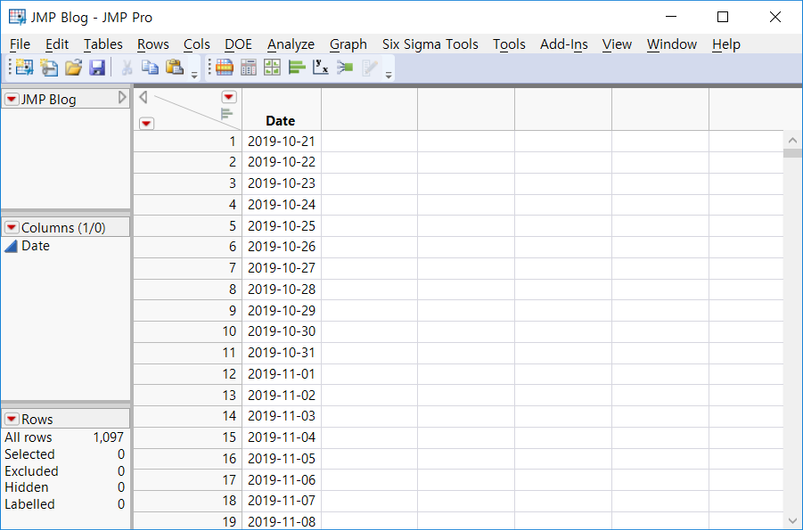Click the Labelled rows entry
Screen dimensions: 803x530
65,504
